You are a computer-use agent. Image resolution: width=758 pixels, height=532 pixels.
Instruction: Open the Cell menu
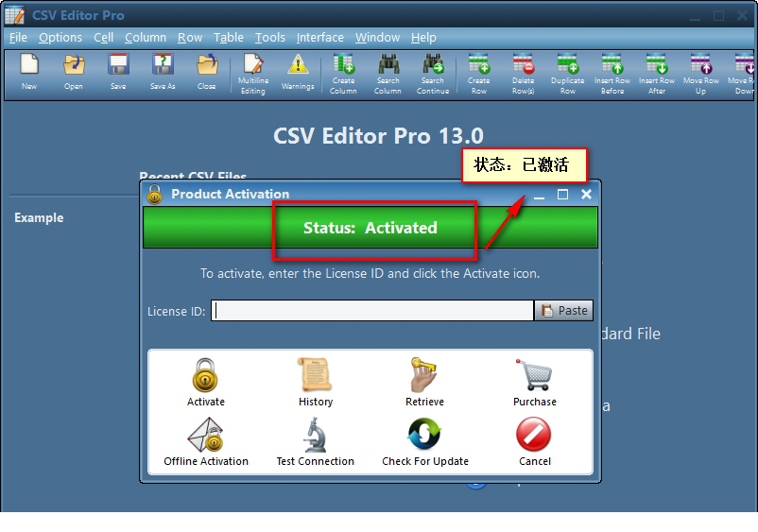[x=103, y=38]
